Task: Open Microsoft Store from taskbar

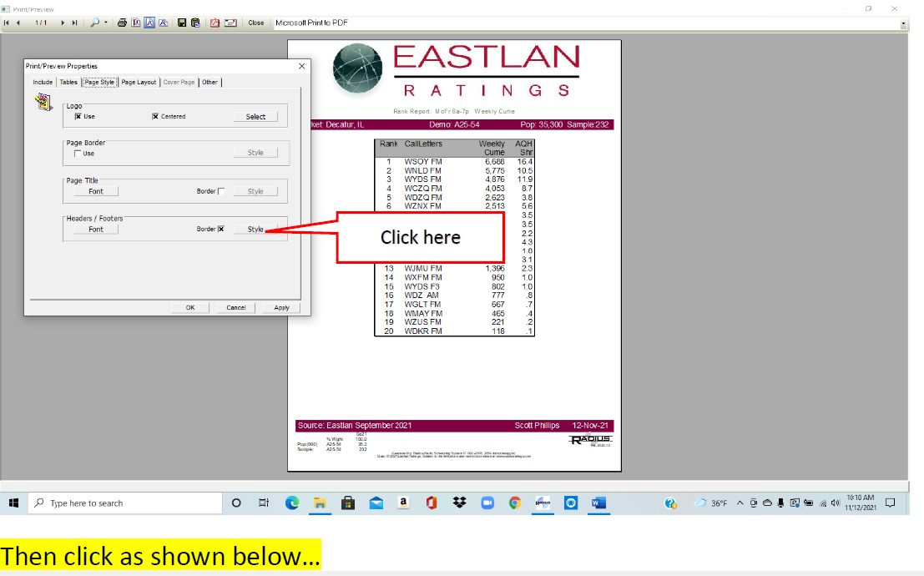Action: click(348, 503)
